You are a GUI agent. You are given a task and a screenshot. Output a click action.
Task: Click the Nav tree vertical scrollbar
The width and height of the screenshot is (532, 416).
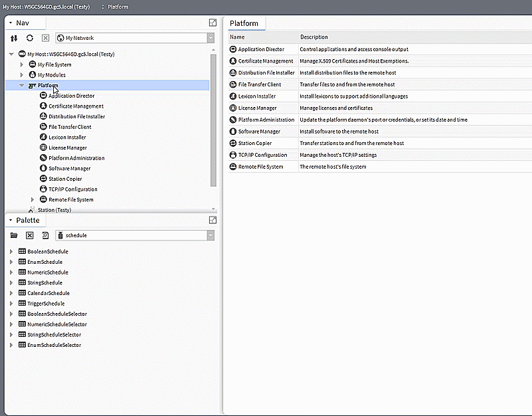[x=213, y=120]
